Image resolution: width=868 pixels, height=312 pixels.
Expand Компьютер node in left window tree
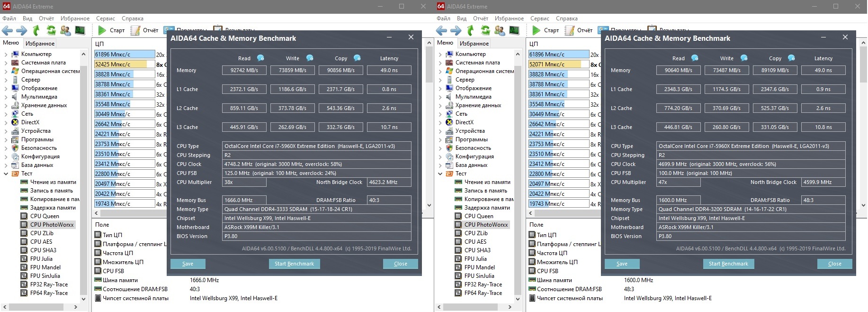click(6, 54)
